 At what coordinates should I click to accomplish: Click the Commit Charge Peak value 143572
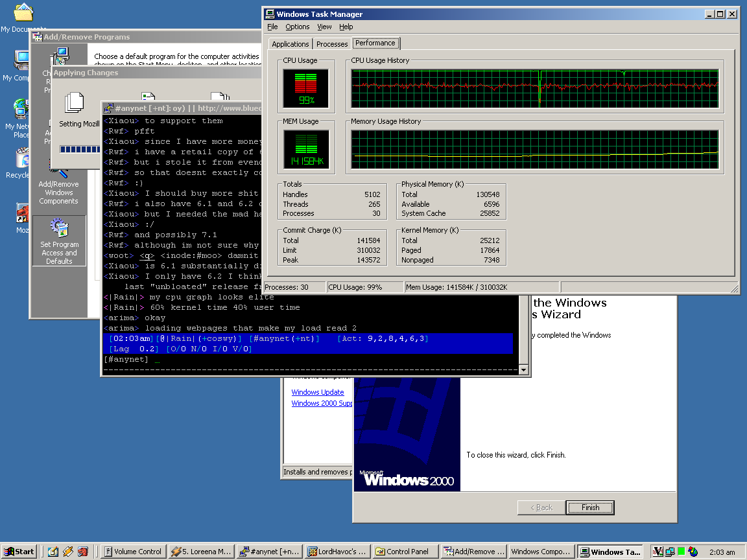pos(369,260)
